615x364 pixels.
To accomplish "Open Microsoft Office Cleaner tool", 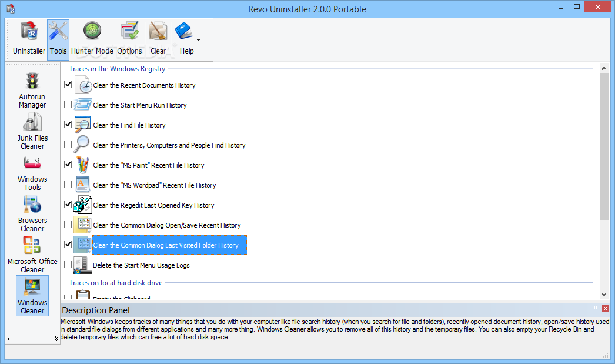I will [32, 255].
